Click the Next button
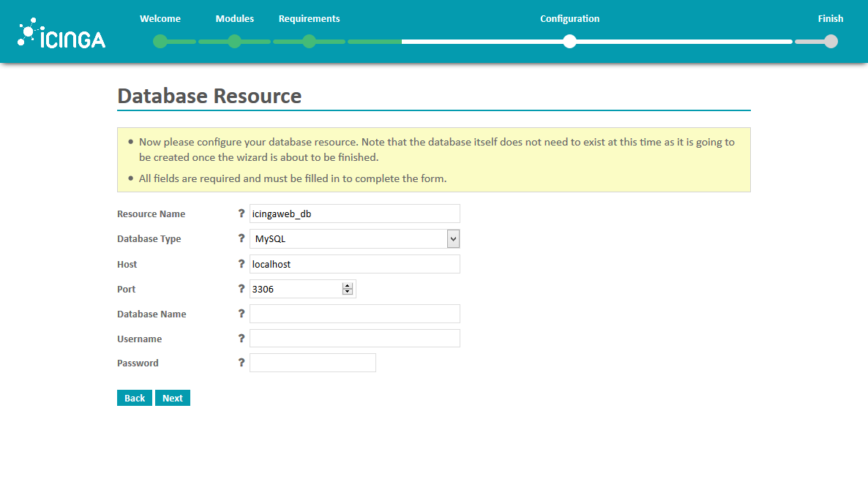The image size is (868, 498). (x=173, y=398)
